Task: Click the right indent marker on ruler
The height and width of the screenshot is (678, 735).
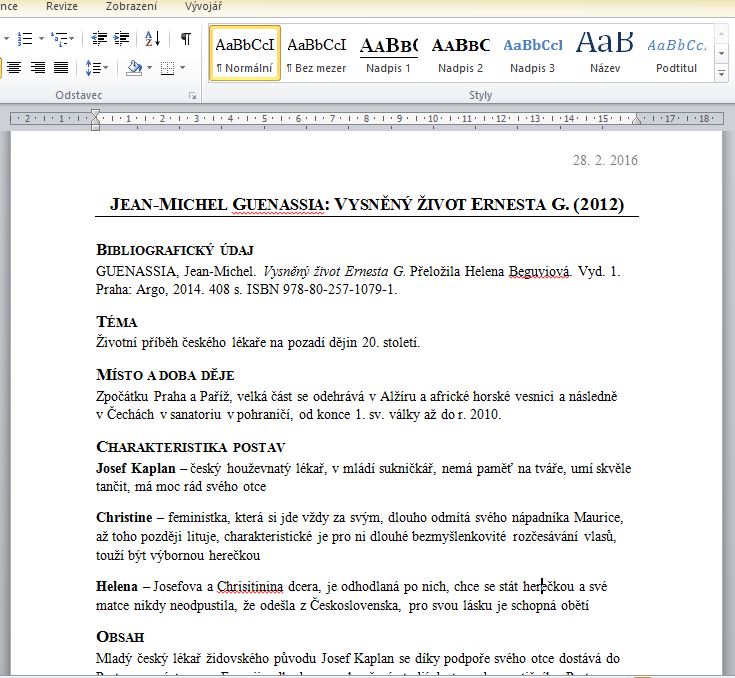Action: coord(636,120)
